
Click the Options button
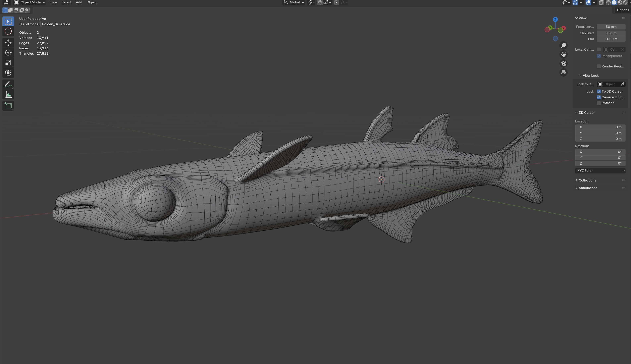tap(623, 10)
